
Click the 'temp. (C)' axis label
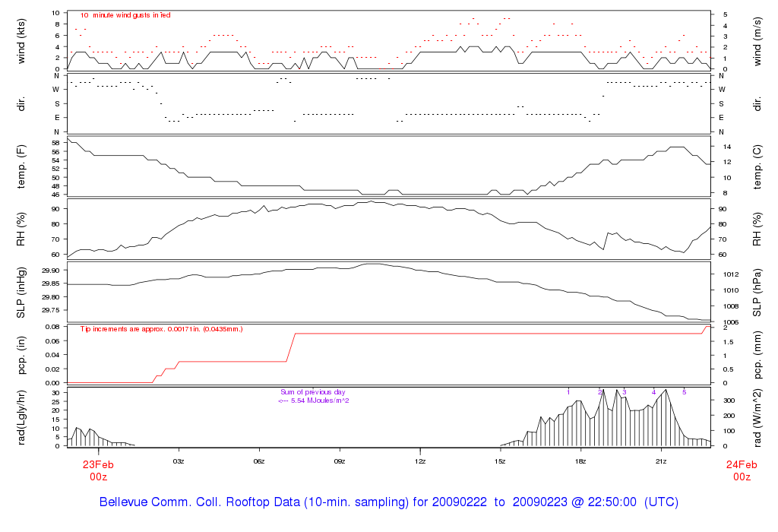pos(757,166)
